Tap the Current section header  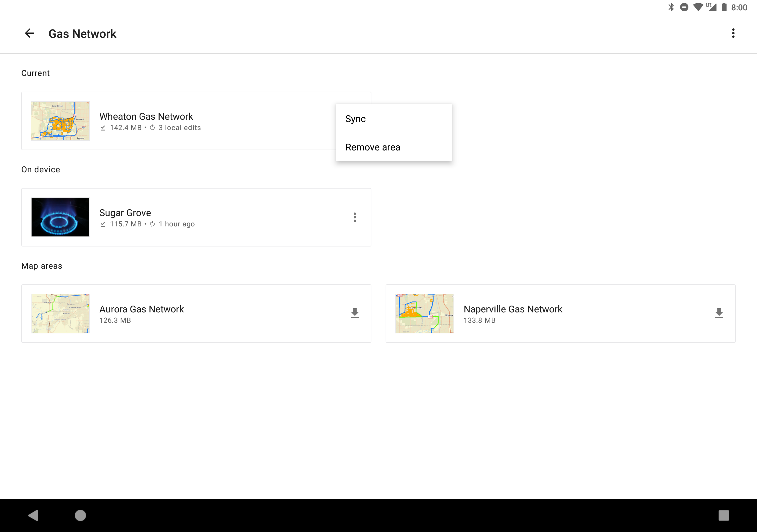[x=35, y=73]
